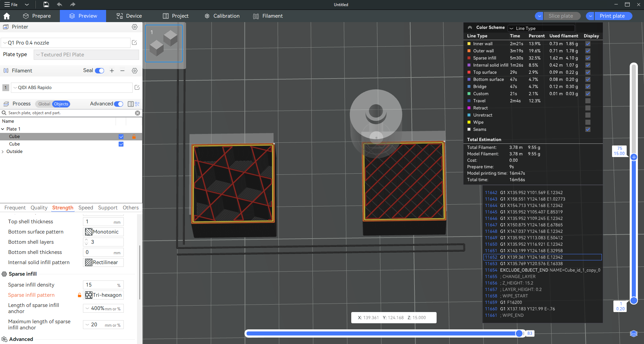Edit the QIDI ABS Rapido filament preset
The image size is (644, 344).
click(137, 87)
